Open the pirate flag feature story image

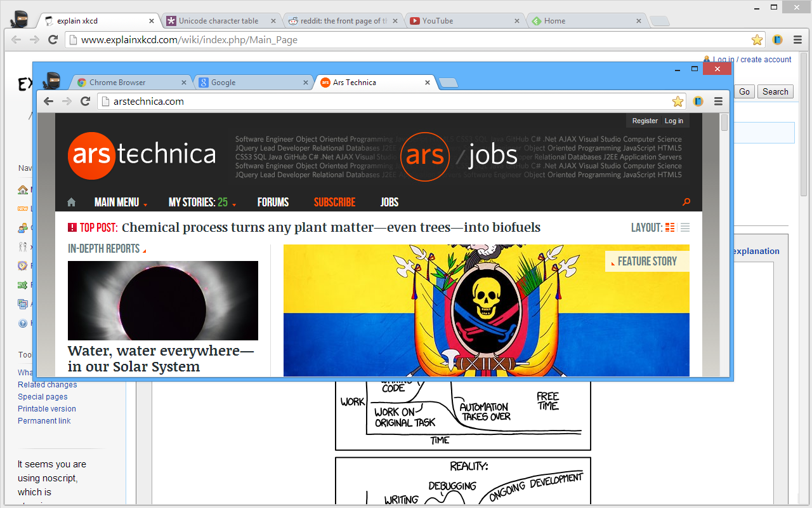click(487, 311)
